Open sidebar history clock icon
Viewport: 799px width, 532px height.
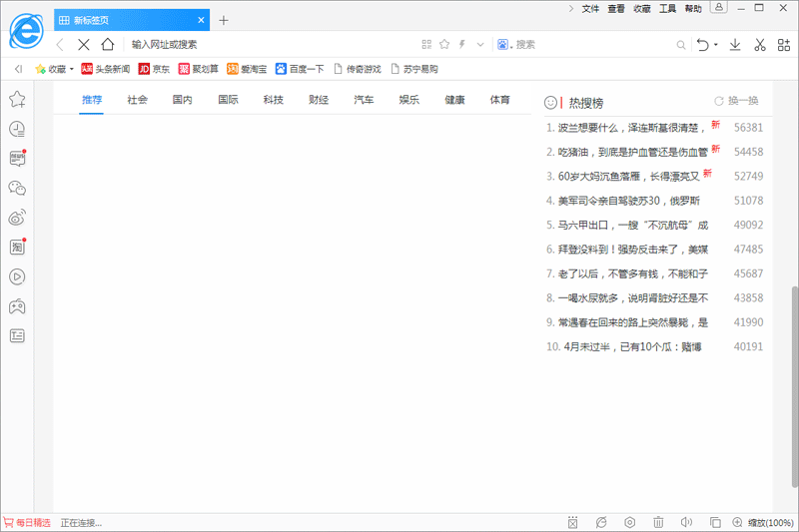click(17, 129)
